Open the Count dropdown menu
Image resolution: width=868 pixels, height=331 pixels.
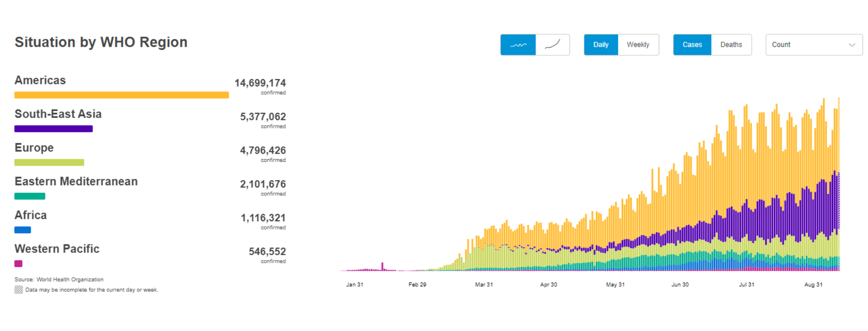click(814, 45)
